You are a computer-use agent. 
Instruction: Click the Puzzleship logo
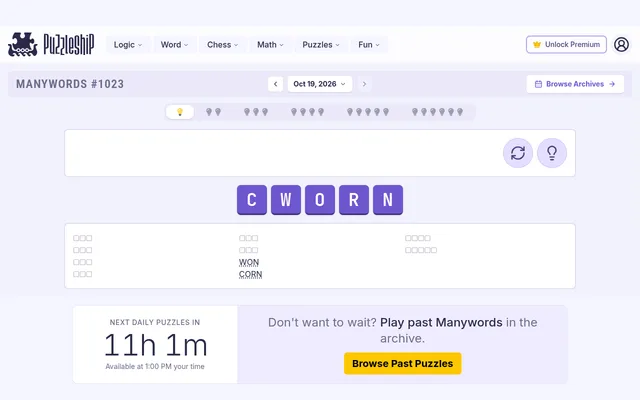click(51, 44)
